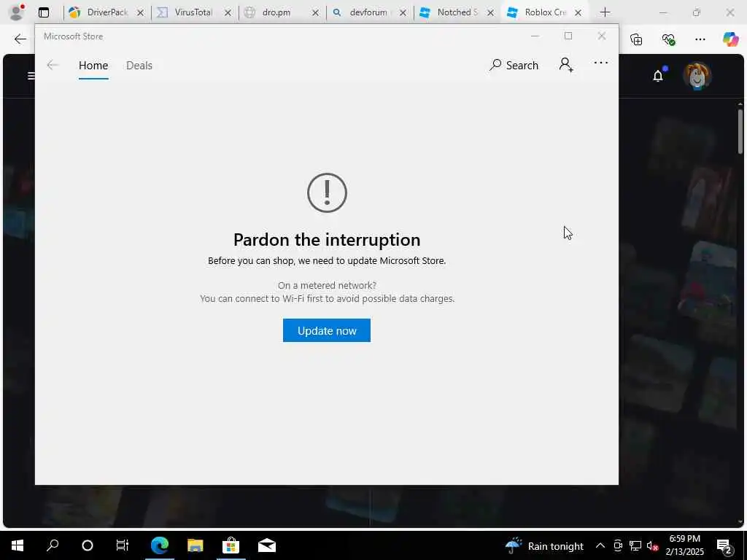This screenshot has width=747, height=560.
Task: Click the Roblox avatar profile picture
Action: point(697,76)
